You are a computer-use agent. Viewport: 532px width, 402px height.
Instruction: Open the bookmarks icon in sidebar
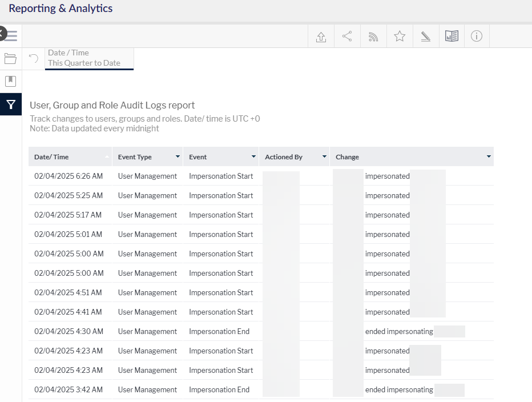[x=10, y=81]
